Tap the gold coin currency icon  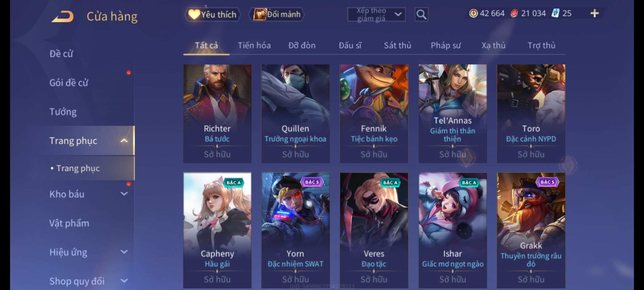[473, 13]
